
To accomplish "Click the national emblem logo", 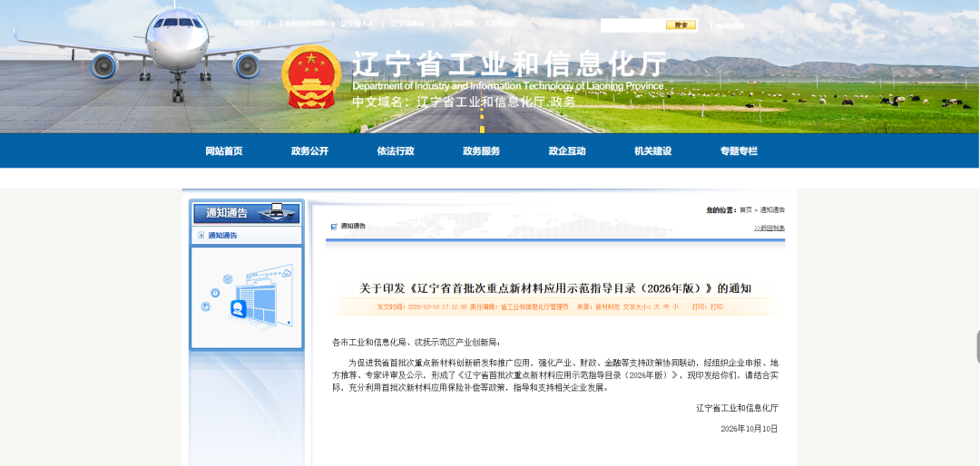I will (x=311, y=77).
